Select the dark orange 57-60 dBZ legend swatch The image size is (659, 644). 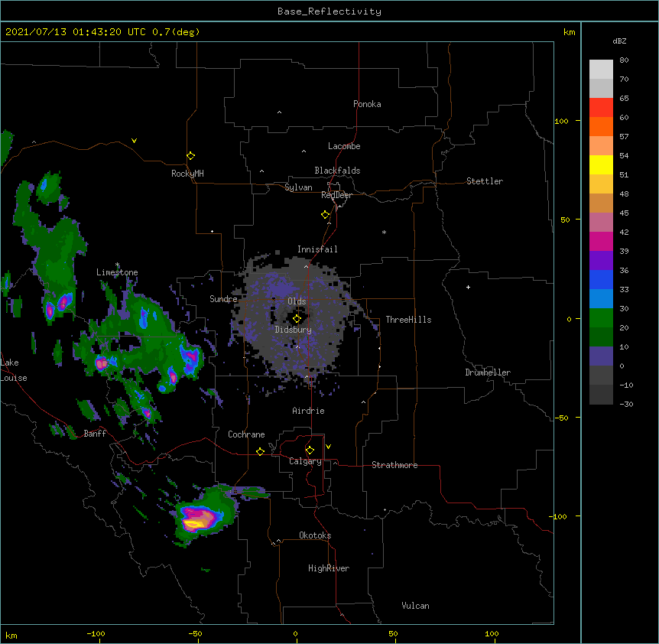(601, 127)
